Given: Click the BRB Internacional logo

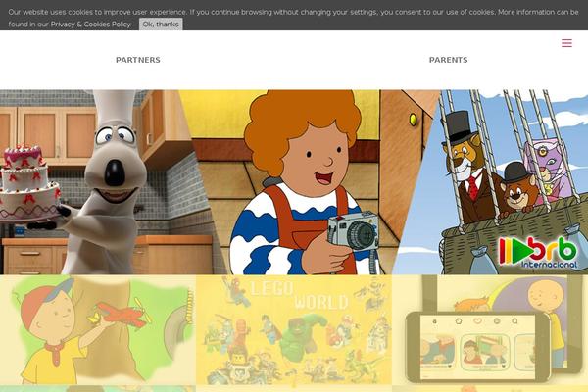Looking at the screenshot, I should click(x=538, y=252).
